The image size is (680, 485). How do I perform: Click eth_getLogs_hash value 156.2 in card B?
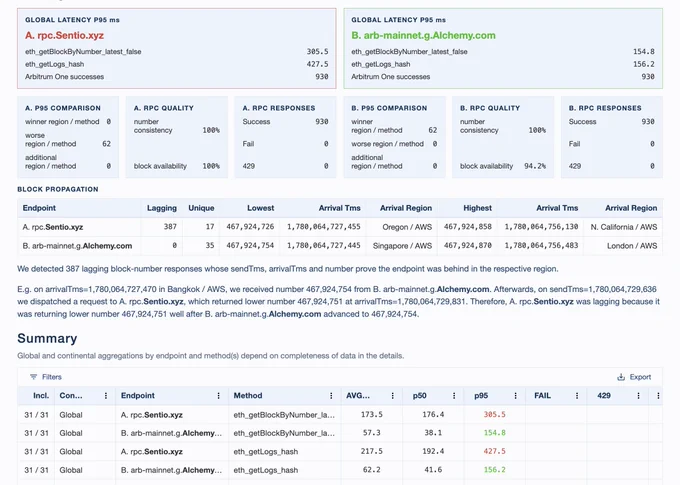tap(644, 64)
